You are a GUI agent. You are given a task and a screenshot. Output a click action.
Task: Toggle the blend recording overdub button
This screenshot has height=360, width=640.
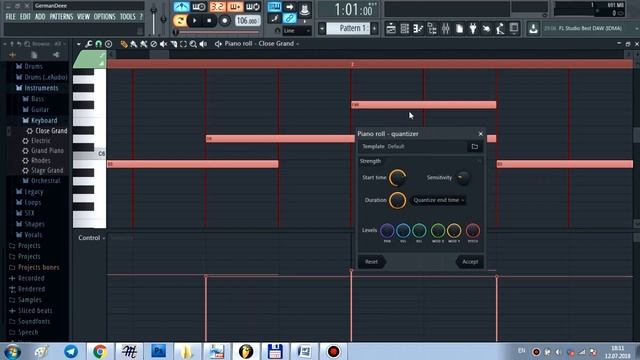(x=235, y=7)
